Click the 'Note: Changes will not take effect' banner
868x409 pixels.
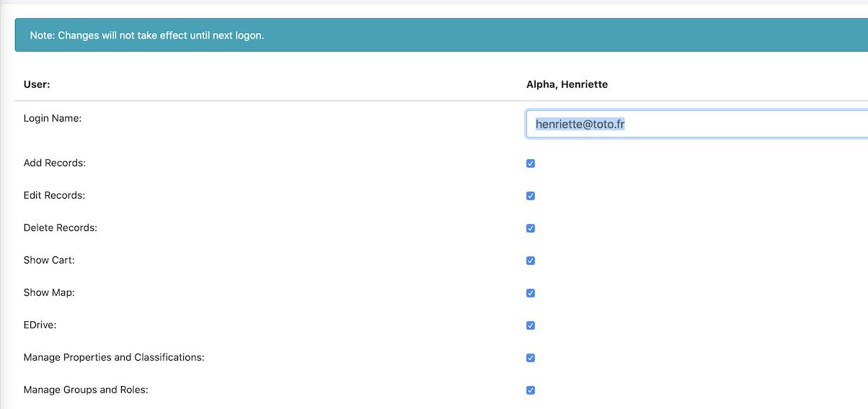pyautogui.click(x=441, y=35)
